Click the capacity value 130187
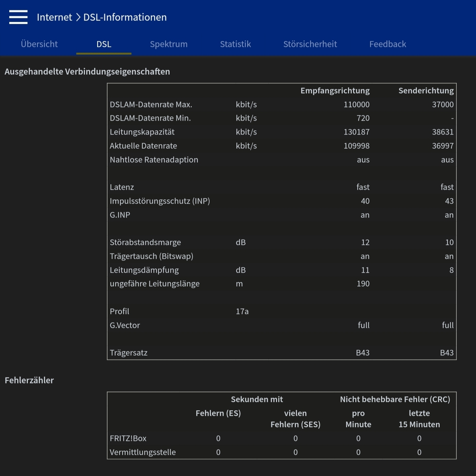476x476 pixels. coord(357,132)
